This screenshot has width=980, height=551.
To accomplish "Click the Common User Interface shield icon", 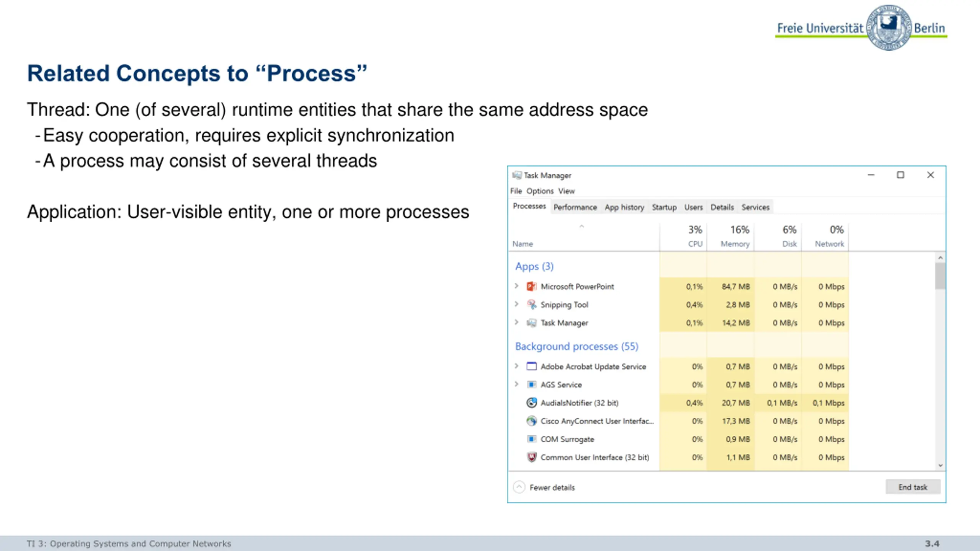I will tap(531, 457).
